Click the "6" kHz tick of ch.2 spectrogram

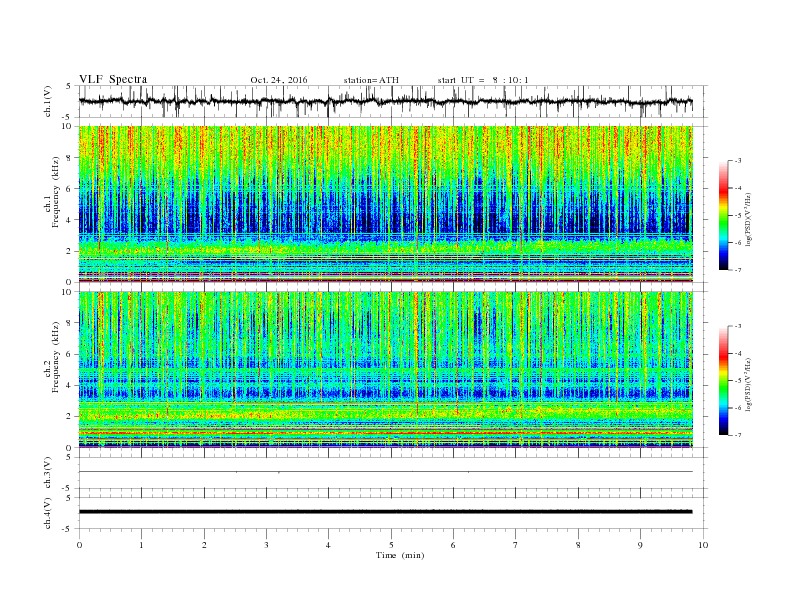click(x=69, y=354)
